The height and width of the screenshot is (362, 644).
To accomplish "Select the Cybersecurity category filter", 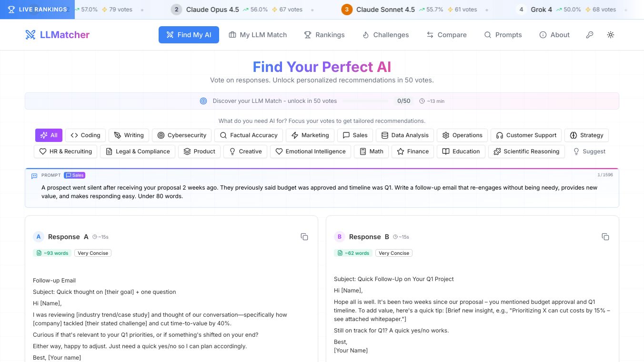I will point(181,135).
